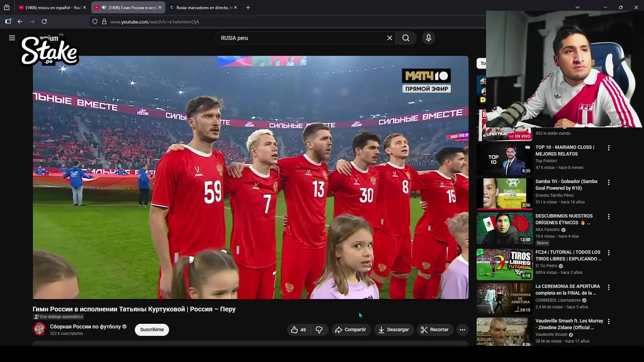
Task: Click the magnifier search button
Action: click(x=406, y=38)
